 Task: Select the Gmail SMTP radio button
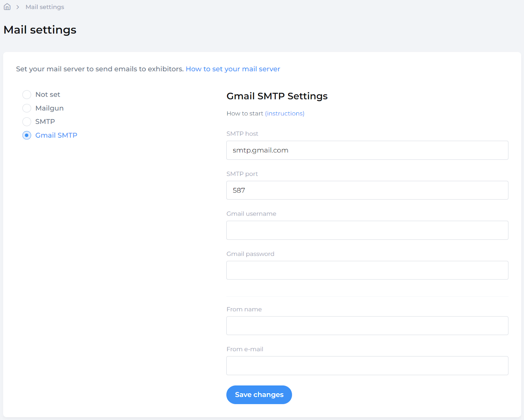click(27, 135)
